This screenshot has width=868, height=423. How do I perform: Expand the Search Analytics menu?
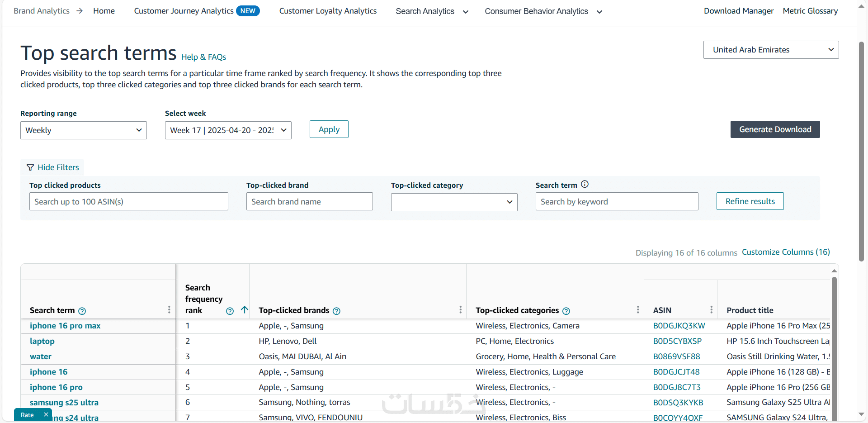click(432, 11)
